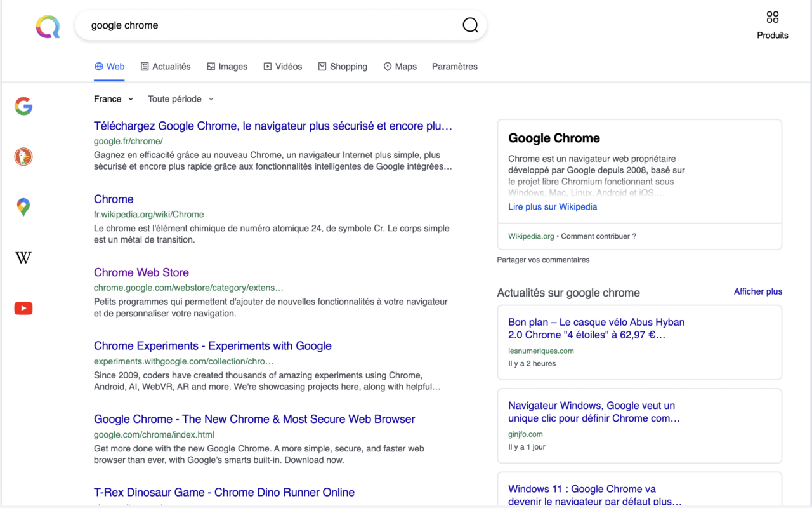Click the Shopping tab icon
Viewport: 812px width, 508px height.
tap(322, 67)
